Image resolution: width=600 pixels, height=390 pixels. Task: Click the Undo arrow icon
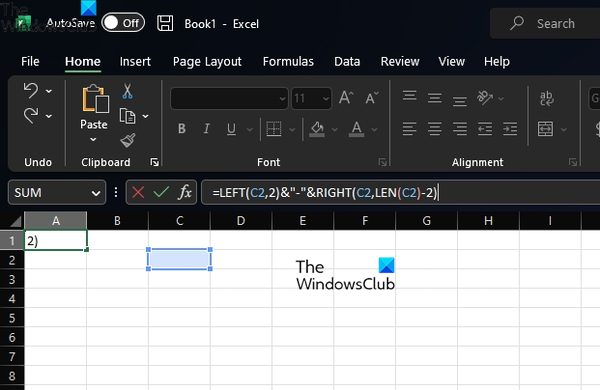[31, 91]
